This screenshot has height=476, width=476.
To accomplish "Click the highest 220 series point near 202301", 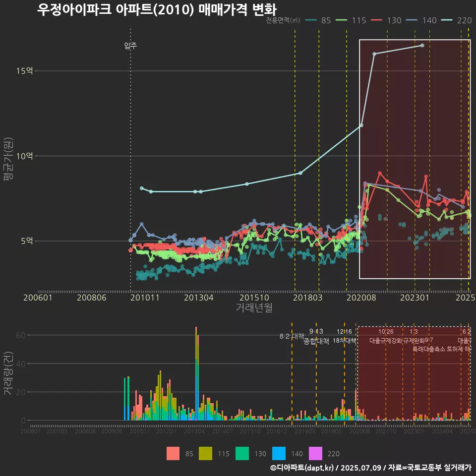I will click(x=422, y=46).
